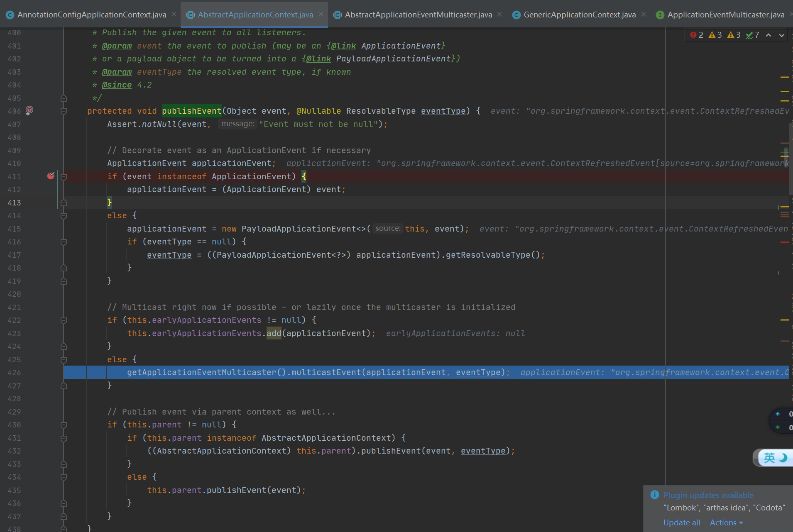Click the highlighted add method on line 423
Screen dimensions: 793x532
click(x=274, y=333)
